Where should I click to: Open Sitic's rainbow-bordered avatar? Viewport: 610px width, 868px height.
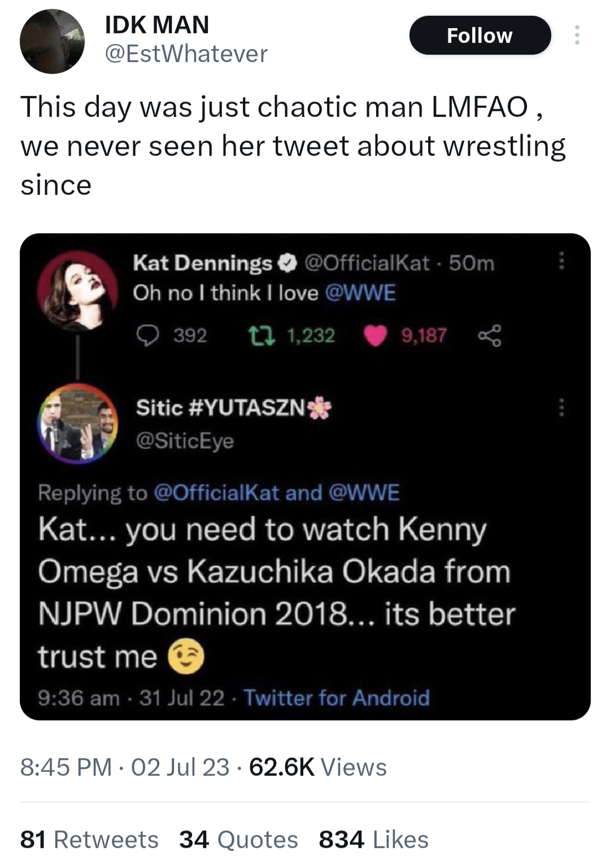77,424
